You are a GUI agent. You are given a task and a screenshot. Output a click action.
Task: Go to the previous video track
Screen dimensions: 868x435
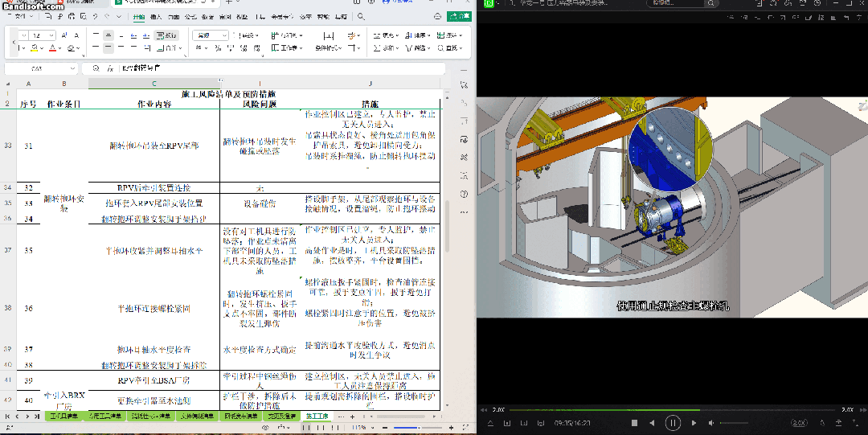tap(653, 423)
